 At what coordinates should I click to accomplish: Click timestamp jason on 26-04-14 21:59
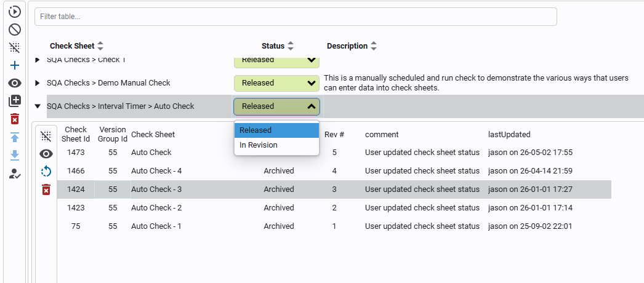(x=530, y=171)
